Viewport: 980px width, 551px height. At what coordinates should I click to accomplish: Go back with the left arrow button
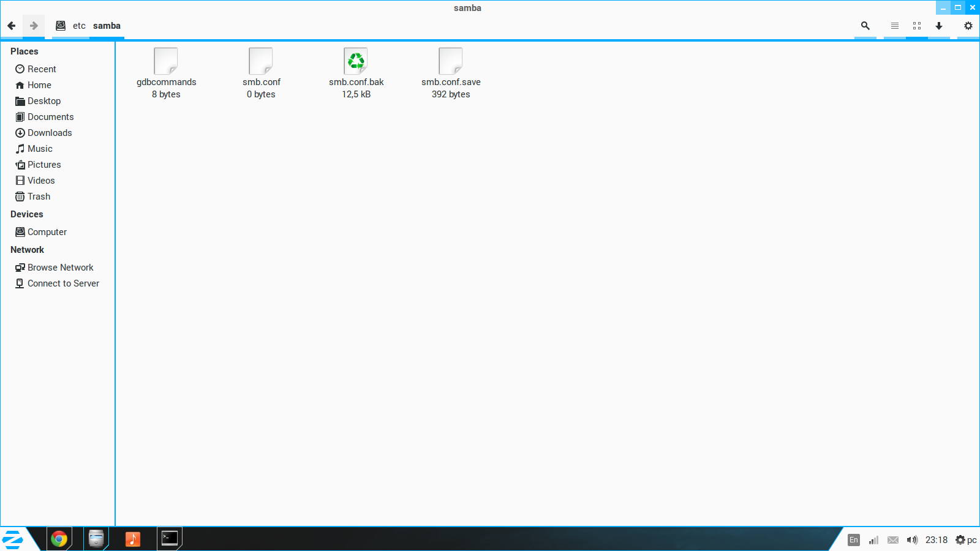click(x=11, y=26)
